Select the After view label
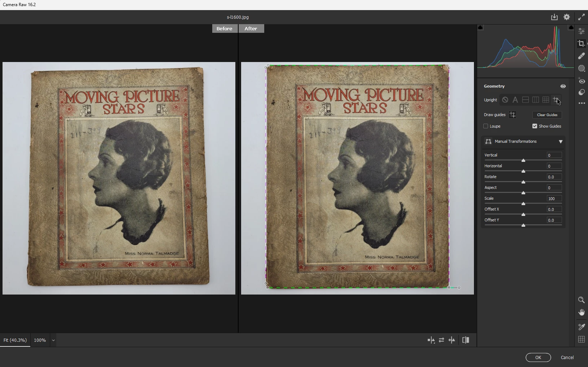588x367 pixels. point(251,28)
